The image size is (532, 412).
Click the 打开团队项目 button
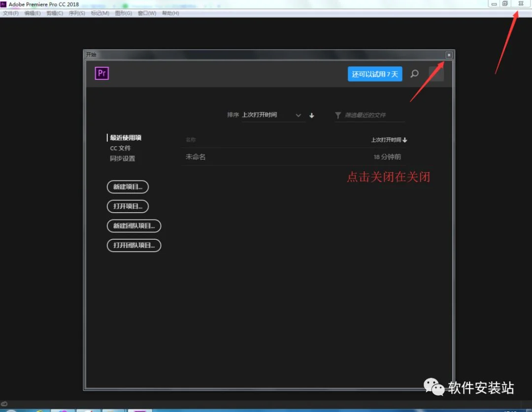pyautogui.click(x=133, y=245)
